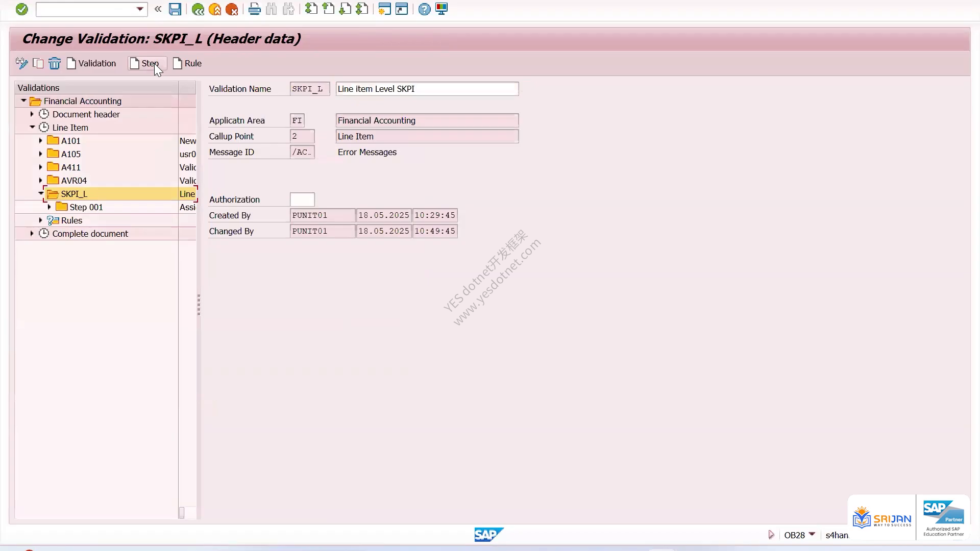
Task: Click the green Back arrow icon
Action: [198, 9]
